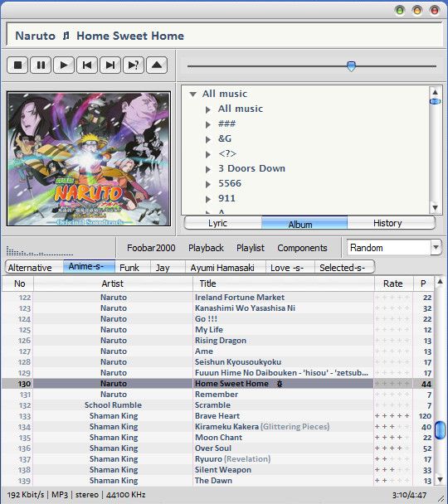Click the 3:10/4:47 time display
448x504 pixels.
[409, 495]
